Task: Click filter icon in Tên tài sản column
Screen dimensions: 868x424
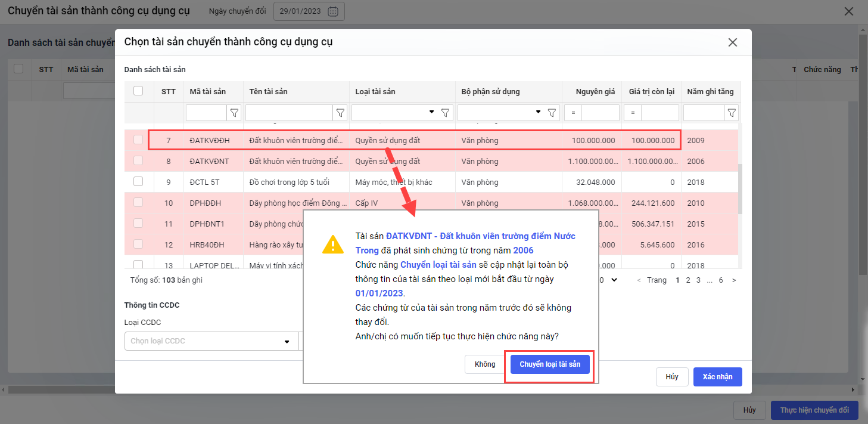Action: (340, 113)
